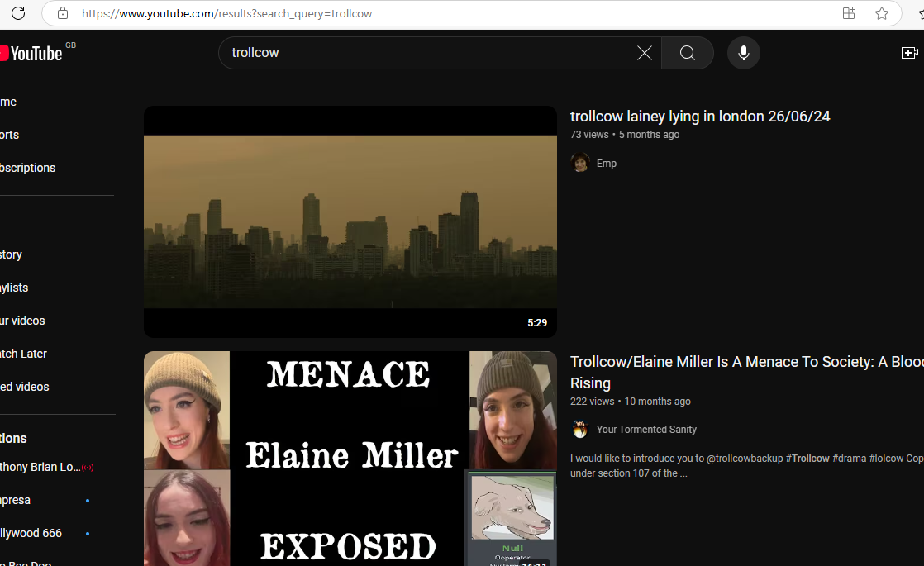Open the Create video icon
Viewport: 924px width, 566px height.
(x=910, y=53)
